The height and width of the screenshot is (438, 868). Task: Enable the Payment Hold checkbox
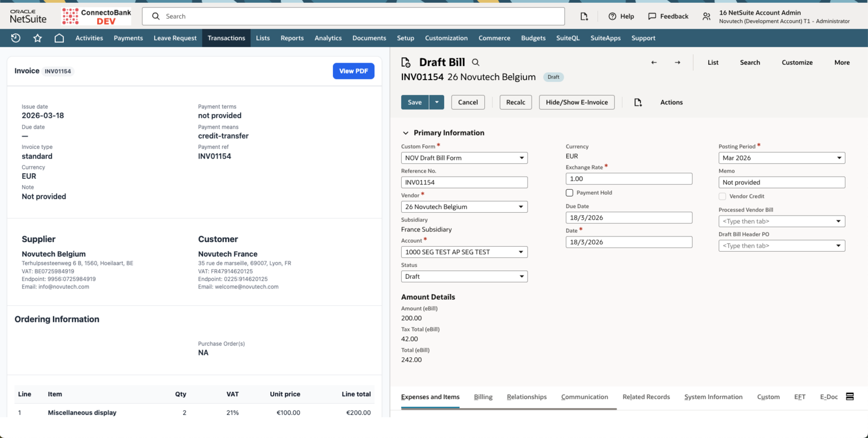[x=569, y=192]
